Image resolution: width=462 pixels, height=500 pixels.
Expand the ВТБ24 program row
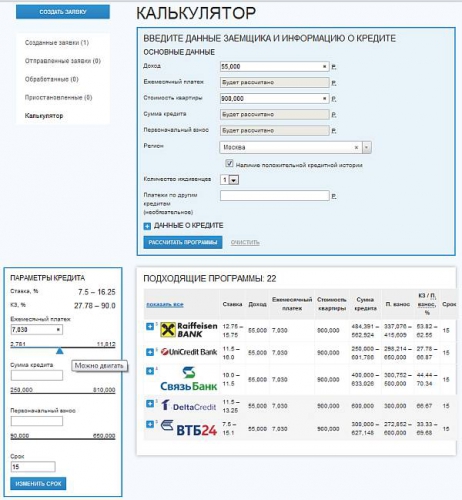[x=150, y=424]
